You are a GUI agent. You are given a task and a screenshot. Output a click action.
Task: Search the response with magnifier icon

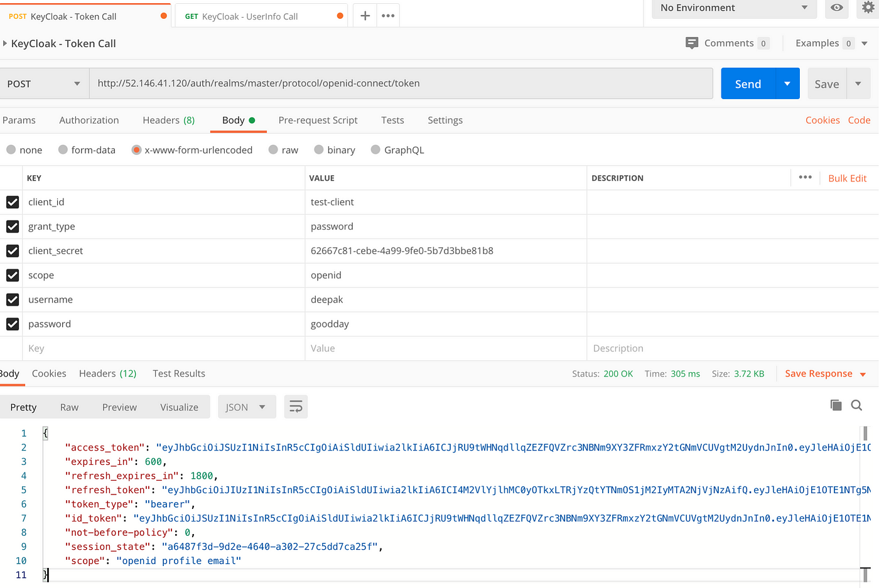[x=856, y=405]
